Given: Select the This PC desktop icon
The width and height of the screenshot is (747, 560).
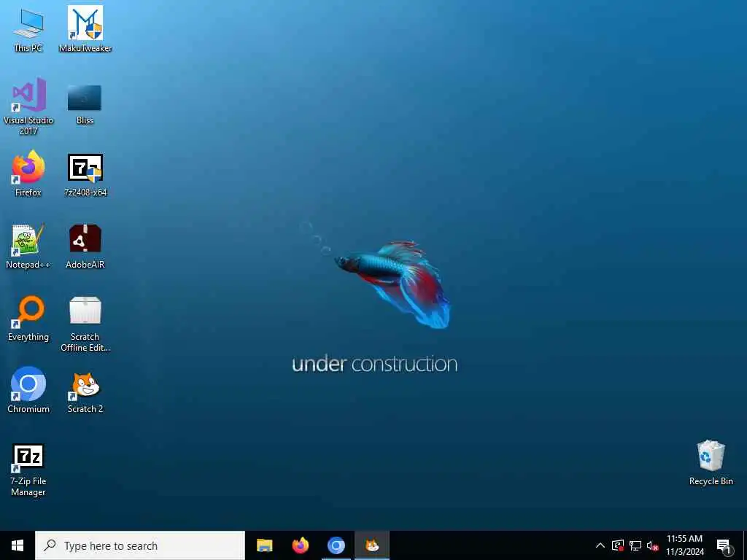Looking at the screenshot, I should click(28, 29).
